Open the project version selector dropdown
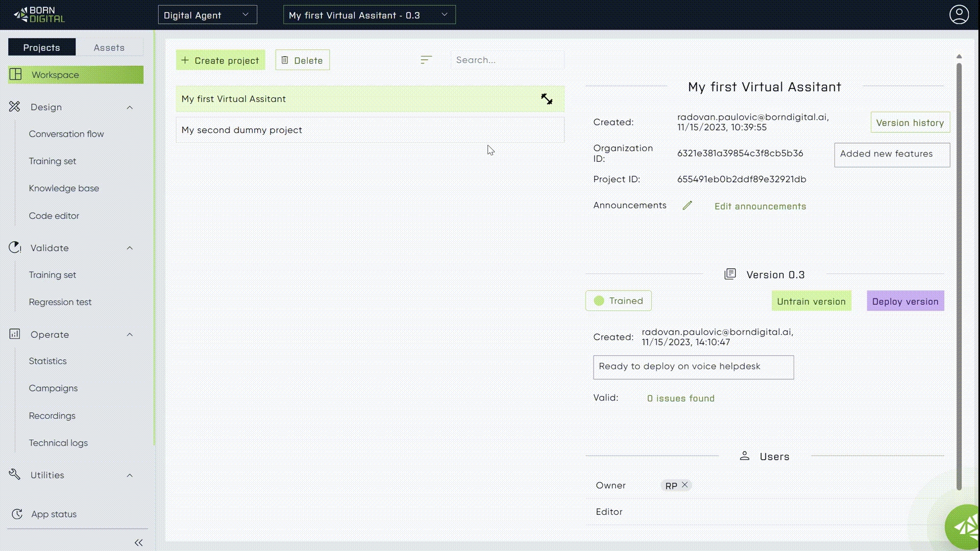This screenshot has width=980, height=551. pyautogui.click(x=369, y=15)
